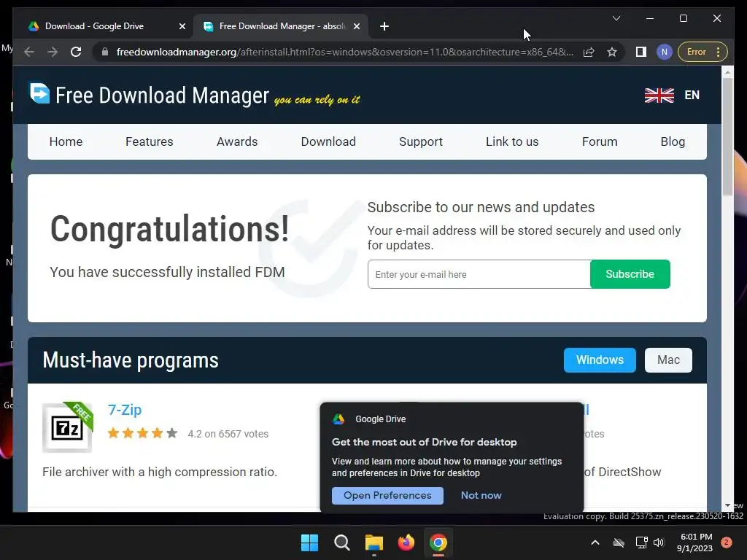The height and width of the screenshot is (560, 747).
Task: Open the tab search chevron
Action: pyautogui.click(x=616, y=18)
